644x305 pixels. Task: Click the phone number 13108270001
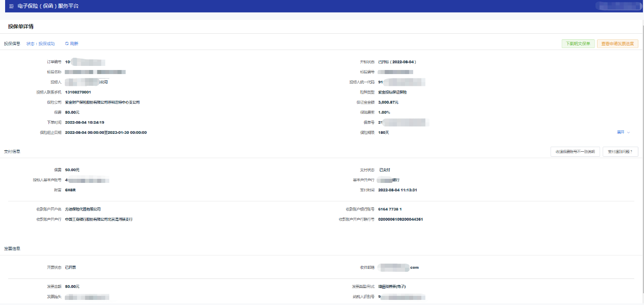coord(78,92)
